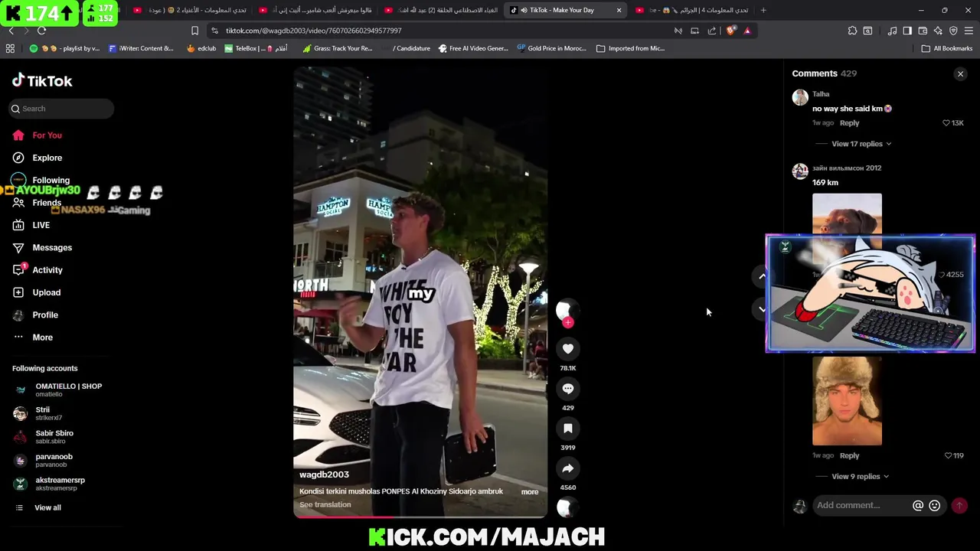Screen dimensions: 980x551
Task: Open the All Bookmarks folder
Action: point(947,48)
